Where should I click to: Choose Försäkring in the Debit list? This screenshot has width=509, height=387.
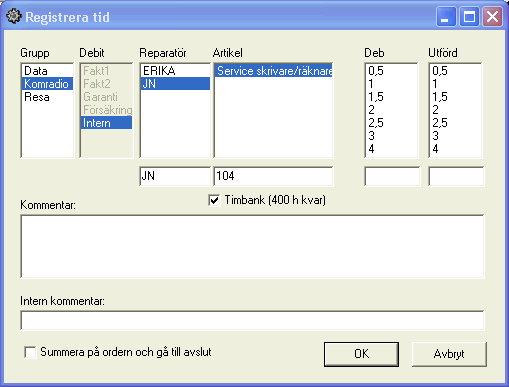coord(106,110)
